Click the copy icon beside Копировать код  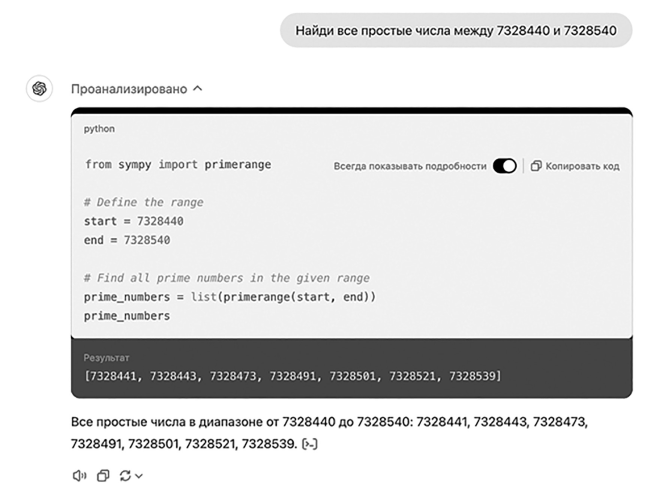[x=536, y=166]
